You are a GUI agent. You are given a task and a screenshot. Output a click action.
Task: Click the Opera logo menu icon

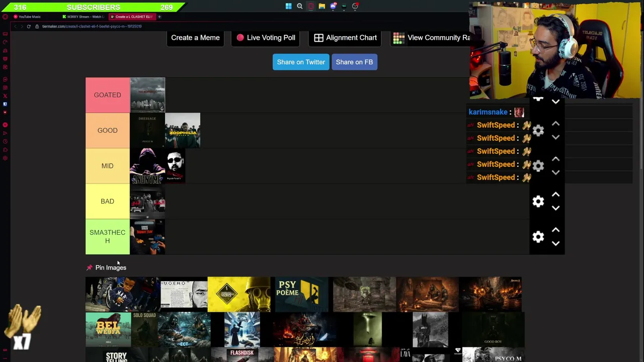pyautogui.click(x=5, y=17)
